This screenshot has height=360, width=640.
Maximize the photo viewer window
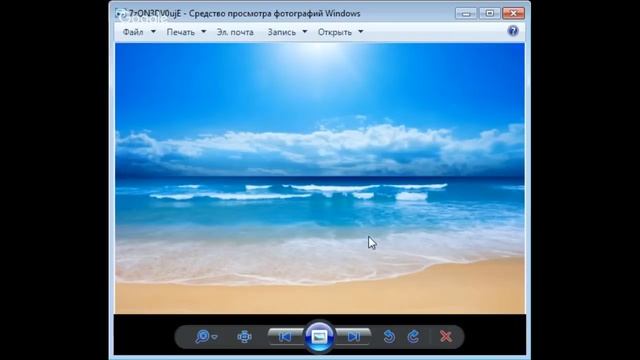point(490,13)
